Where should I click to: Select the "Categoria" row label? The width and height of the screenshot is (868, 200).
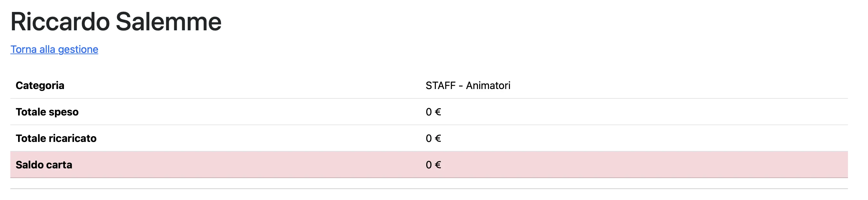[x=40, y=85]
